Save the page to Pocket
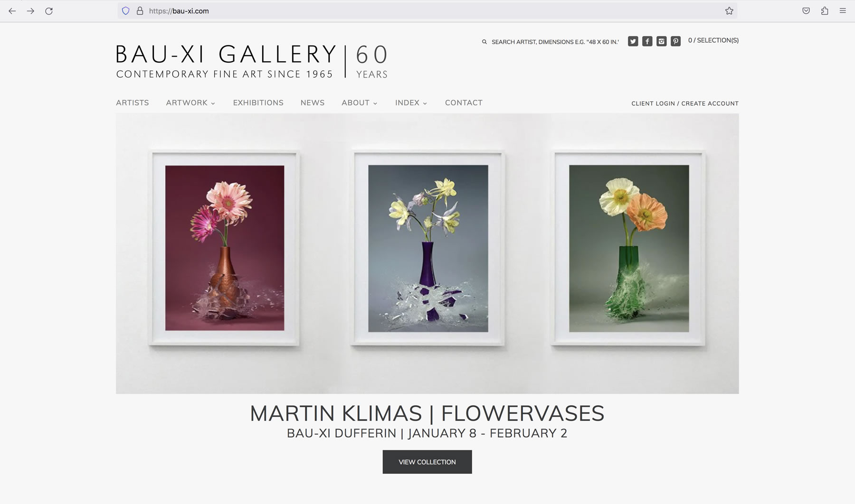 pyautogui.click(x=806, y=11)
